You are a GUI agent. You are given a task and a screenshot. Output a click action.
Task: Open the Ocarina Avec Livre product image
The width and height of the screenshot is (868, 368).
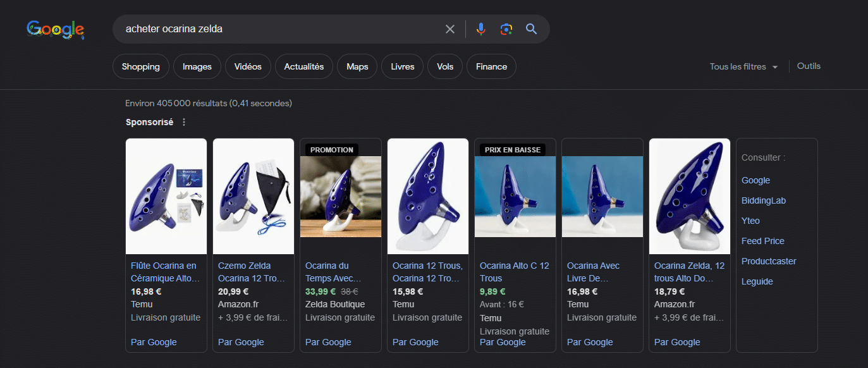coord(602,197)
